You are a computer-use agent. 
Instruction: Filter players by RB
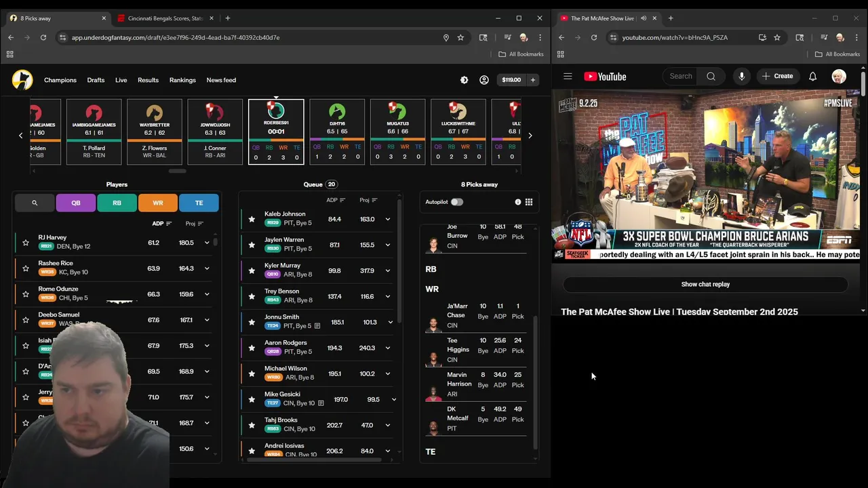[117, 203]
